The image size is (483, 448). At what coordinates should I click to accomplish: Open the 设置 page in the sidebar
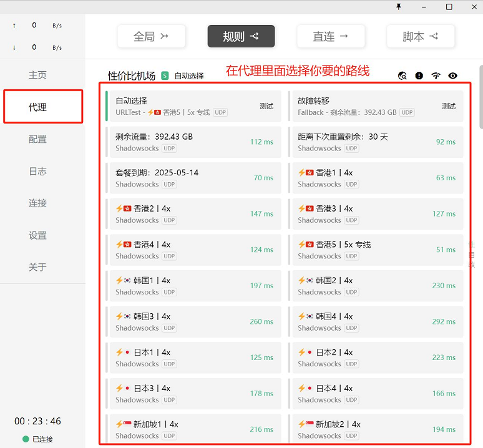tap(37, 235)
